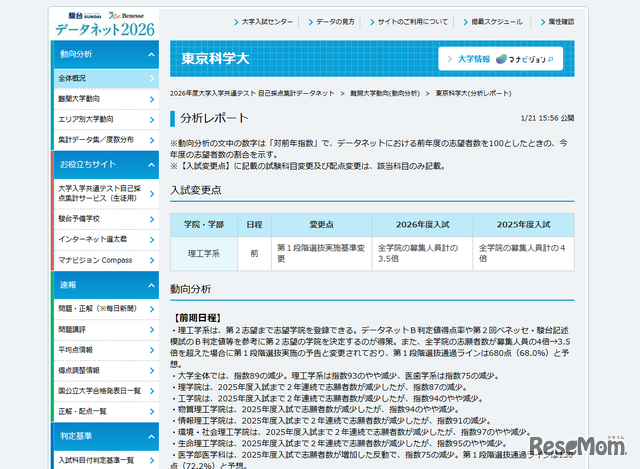
Task: Click the arrow icon beside 駿台予備学校
Action: pos(152,219)
